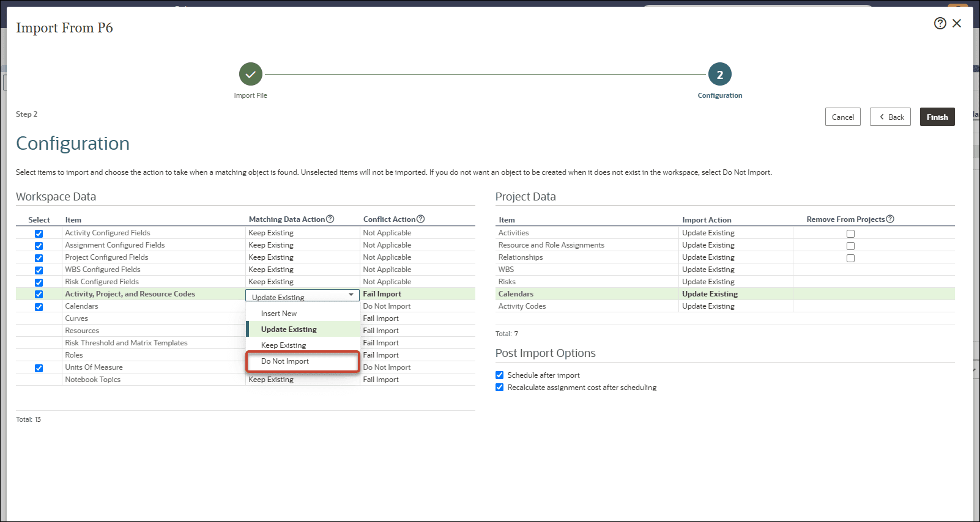Screen dimensions: 980x522
Task: Click Conflict Action cell for Units Of Measure
Action: click(418, 367)
